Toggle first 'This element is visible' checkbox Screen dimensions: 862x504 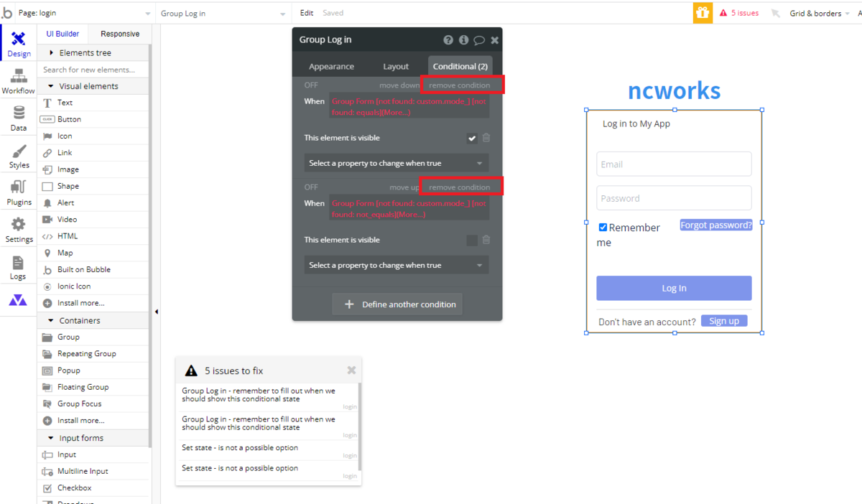click(x=472, y=138)
